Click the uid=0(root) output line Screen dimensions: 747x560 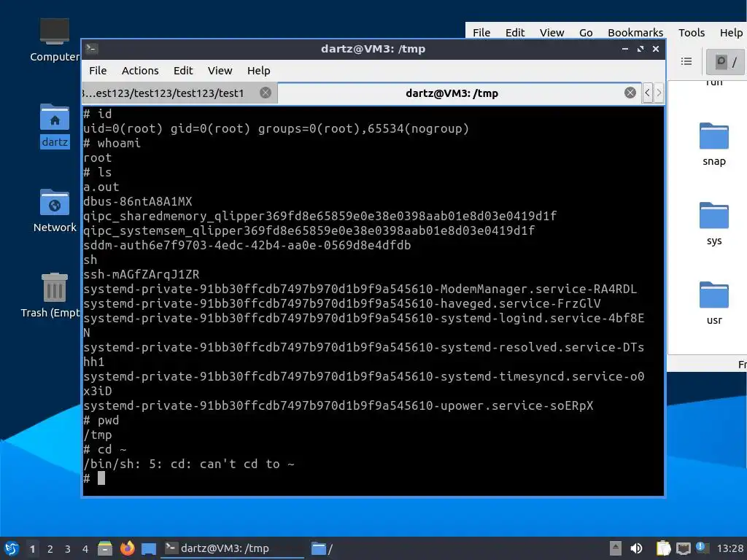coord(276,128)
